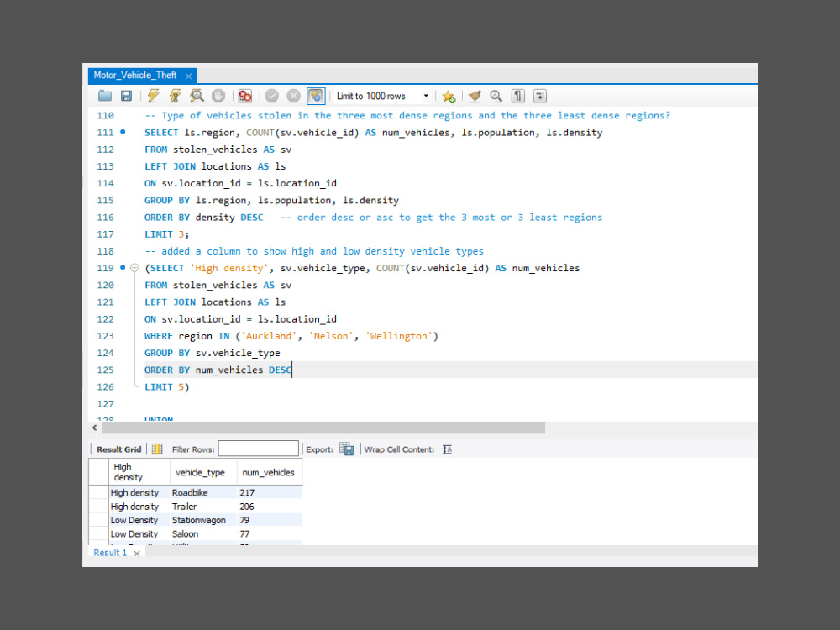Click the Result Grid label

pos(119,449)
